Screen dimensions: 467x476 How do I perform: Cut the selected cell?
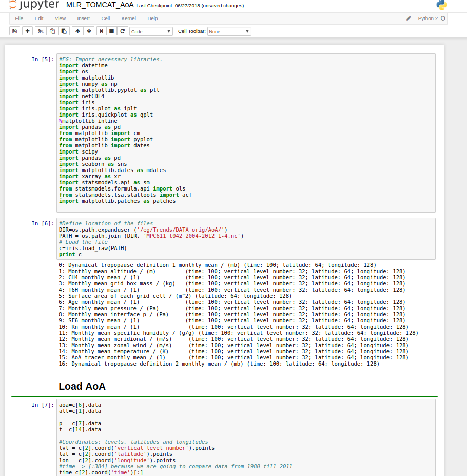pyautogui.click(x=40, y=31)
